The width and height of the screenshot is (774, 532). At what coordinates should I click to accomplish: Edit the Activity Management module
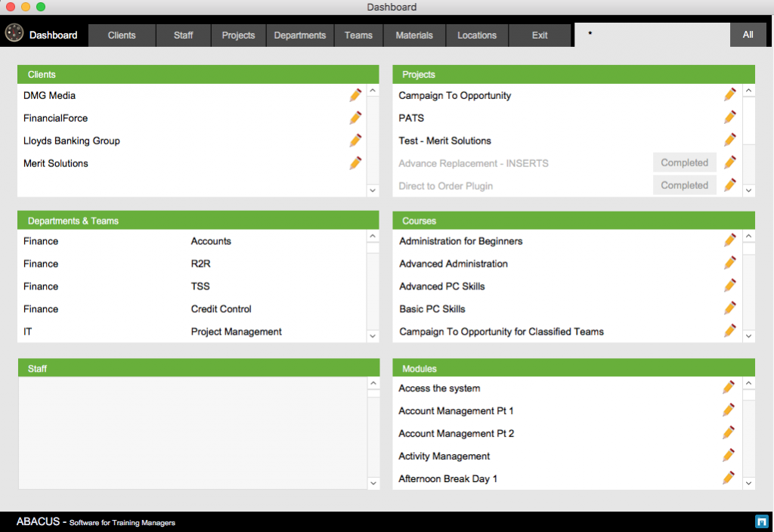coord(729,456)
